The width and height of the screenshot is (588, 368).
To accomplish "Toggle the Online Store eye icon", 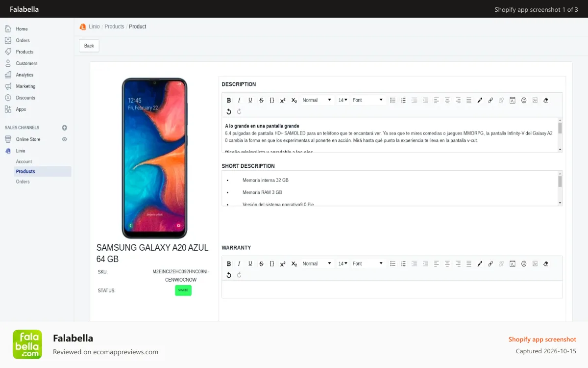I will [64, 139].
